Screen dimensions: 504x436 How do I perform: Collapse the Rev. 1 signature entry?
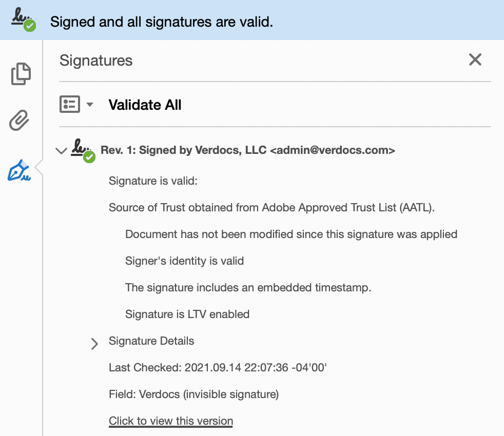point(62,151)
